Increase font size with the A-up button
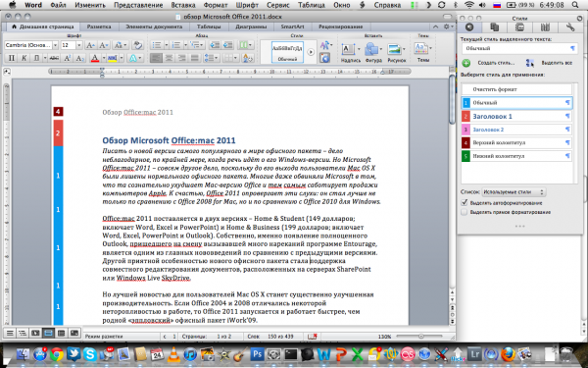This screenshot has height=368, width=588. click(x=90, y=45)
